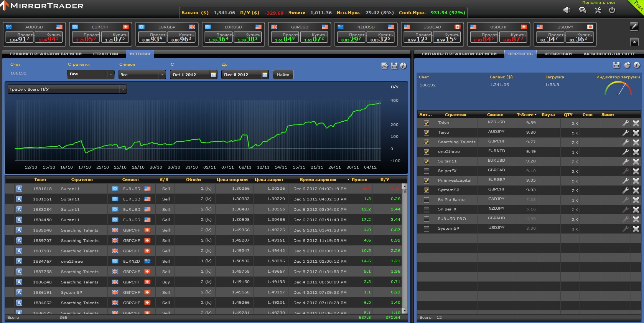
Task: Open settings via wrench-screwdriver icon
Action: click(598, 10)
